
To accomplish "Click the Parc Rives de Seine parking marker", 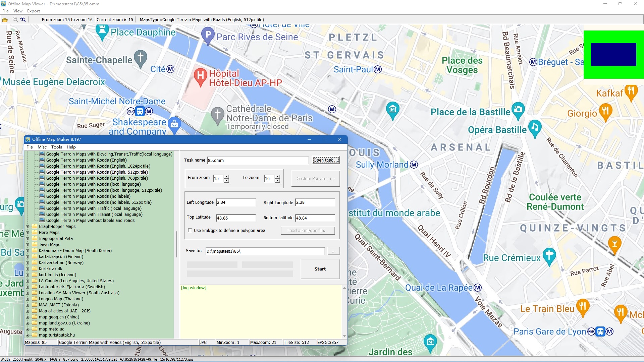I will tap(208, 36).
